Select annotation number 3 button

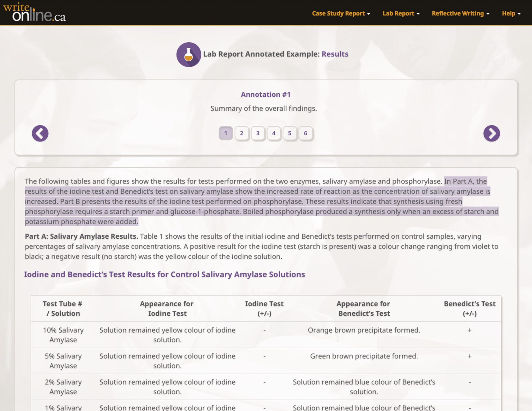click(x=258, y=133)
